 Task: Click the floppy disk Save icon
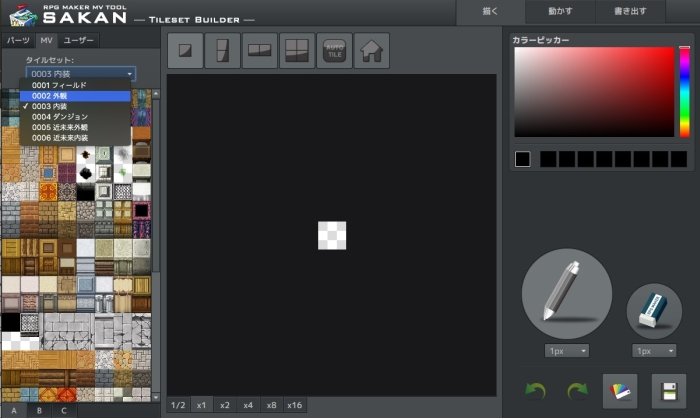coord(669,390)
